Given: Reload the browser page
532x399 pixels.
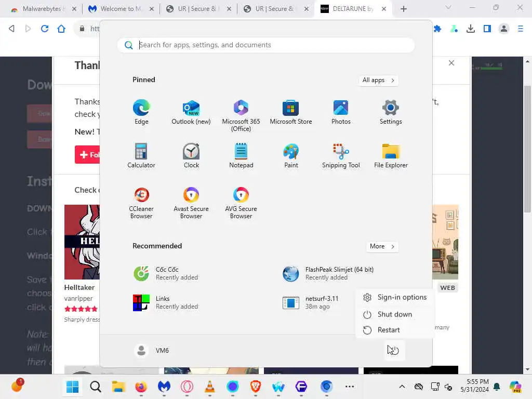Looking at the screenshot, I should 45,29.
